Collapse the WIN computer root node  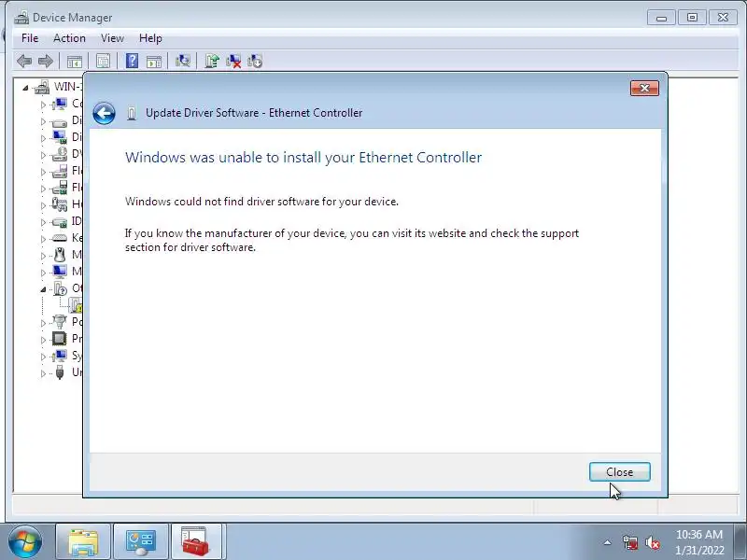25,88
